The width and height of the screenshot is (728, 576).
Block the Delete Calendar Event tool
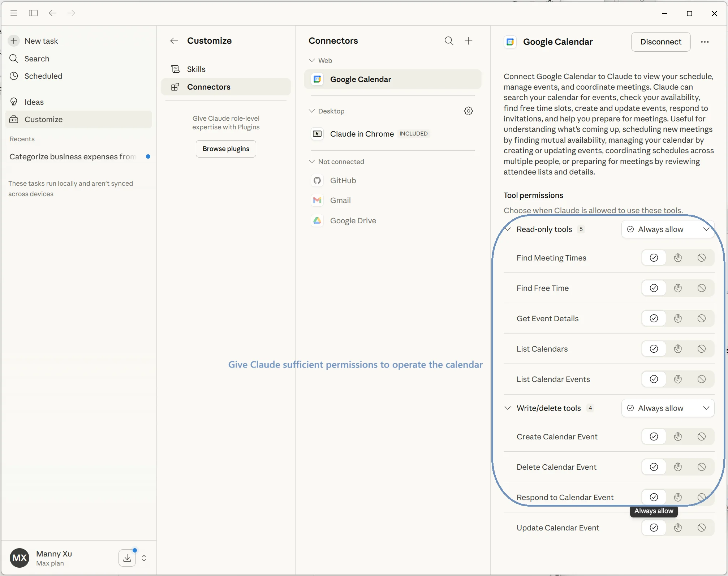(701, 467)
